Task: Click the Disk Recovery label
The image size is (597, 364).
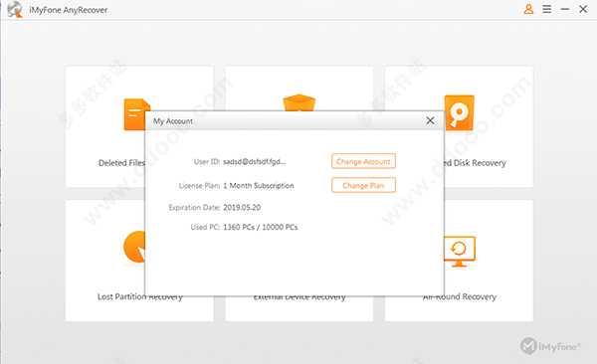Action: coord(476,163)
